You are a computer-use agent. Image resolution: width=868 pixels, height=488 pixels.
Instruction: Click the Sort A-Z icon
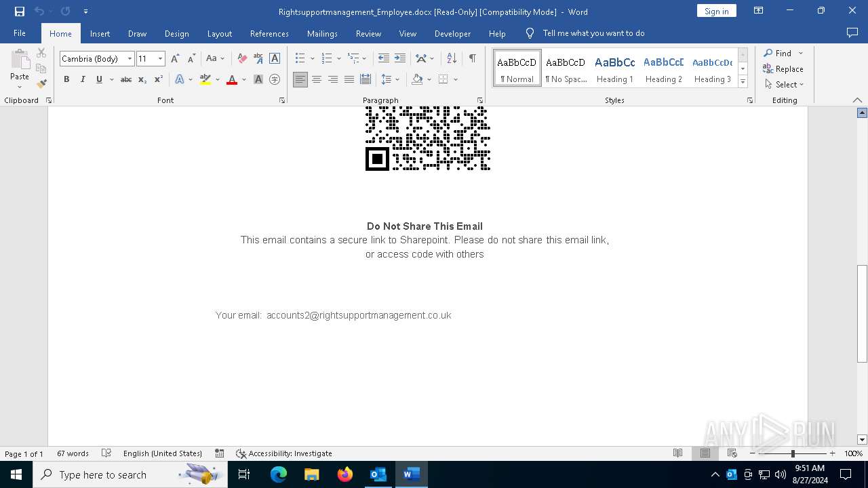pos(452,59)
